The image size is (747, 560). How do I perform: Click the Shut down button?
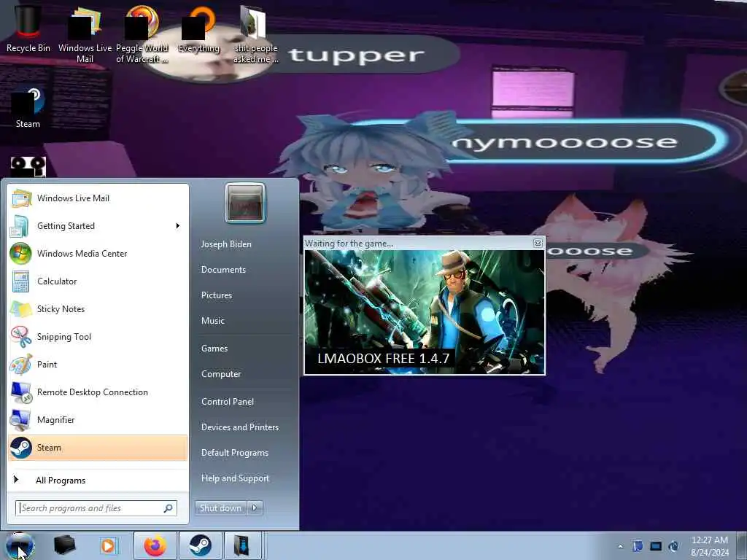220,508
